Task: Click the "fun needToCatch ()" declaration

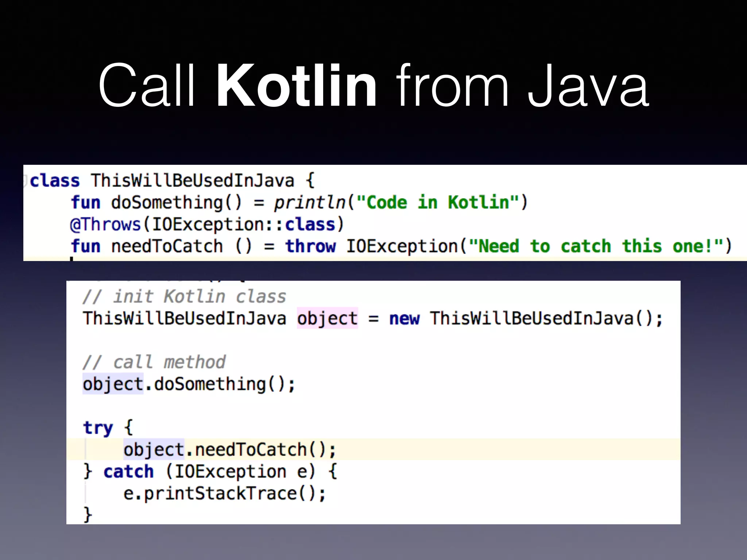Action: 162,246
